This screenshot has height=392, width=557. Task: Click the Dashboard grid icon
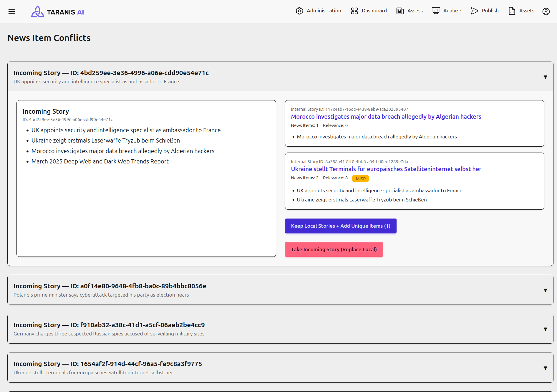coord(354,11)
